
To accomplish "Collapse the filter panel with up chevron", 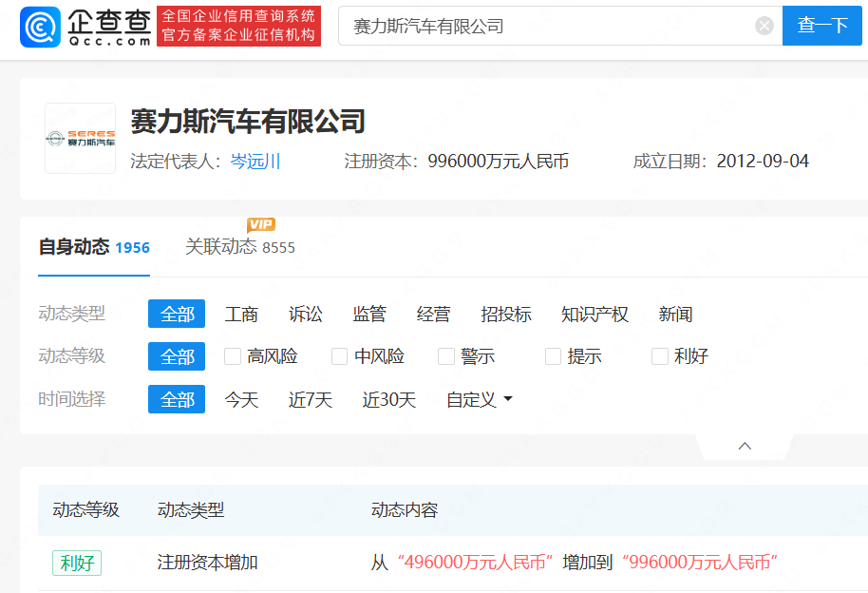I will (x=745, y=446).
